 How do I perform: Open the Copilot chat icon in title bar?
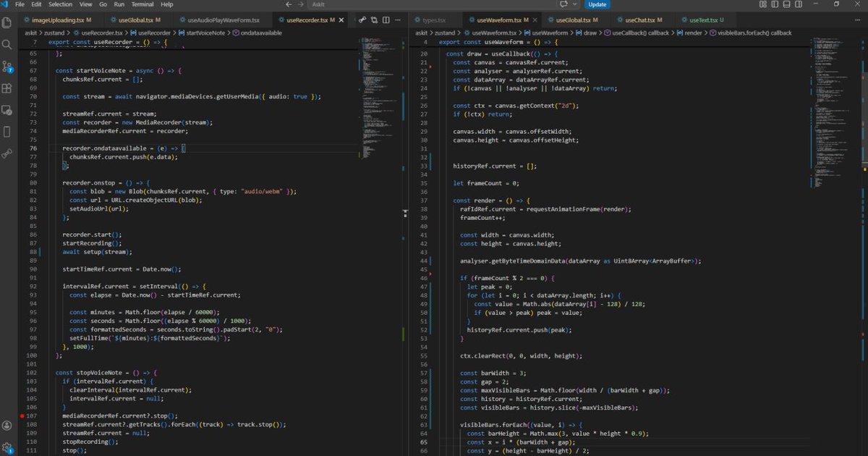click(564, 4)
